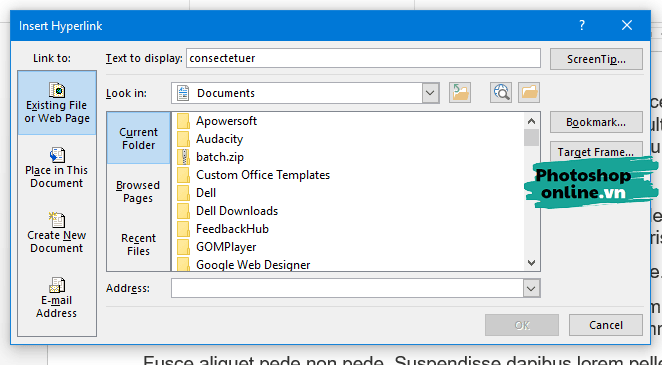
Task: Expand the Address dropdown arrow
Action: [x=531, y=289]
